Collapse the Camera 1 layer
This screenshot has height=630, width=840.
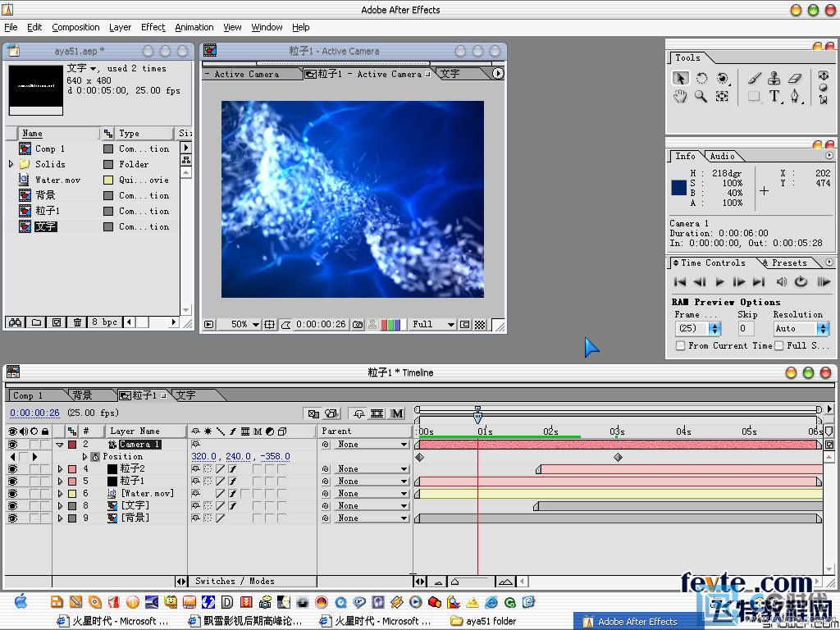(60, 445)
